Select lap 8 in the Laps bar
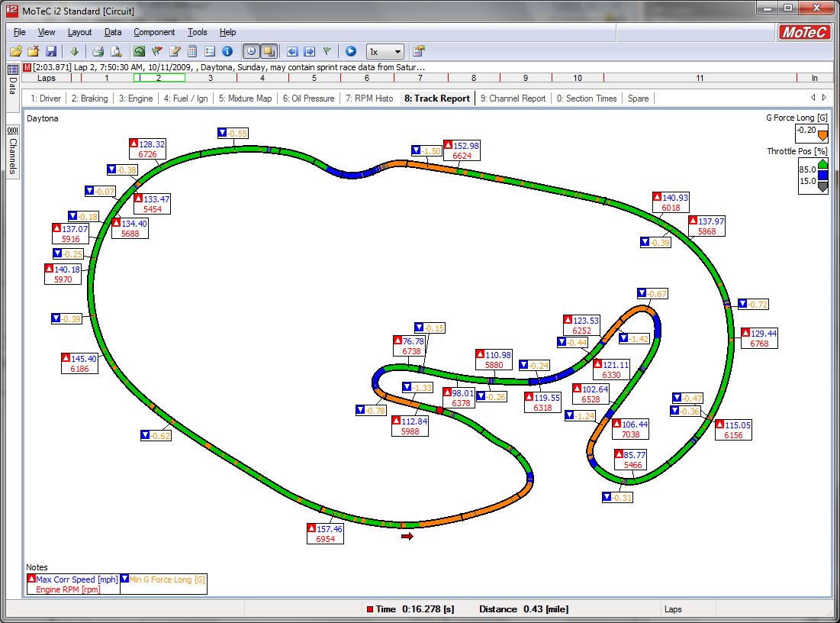840x623 pixels. coord(474,78)
